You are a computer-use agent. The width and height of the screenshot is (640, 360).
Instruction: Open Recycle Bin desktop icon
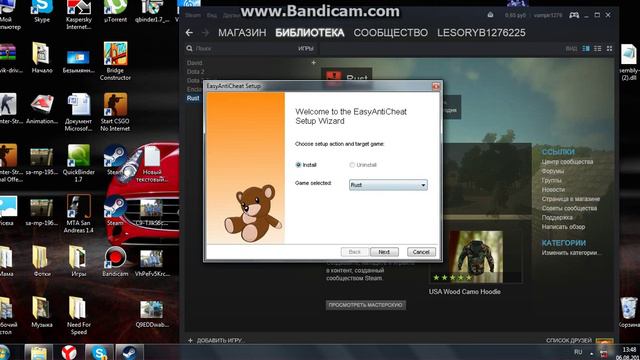point(629,312)
